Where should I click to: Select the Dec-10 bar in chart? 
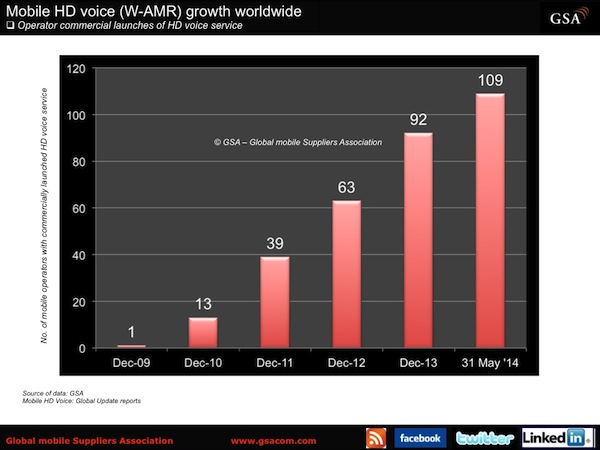pyautogui.click(x=203, y=333)
